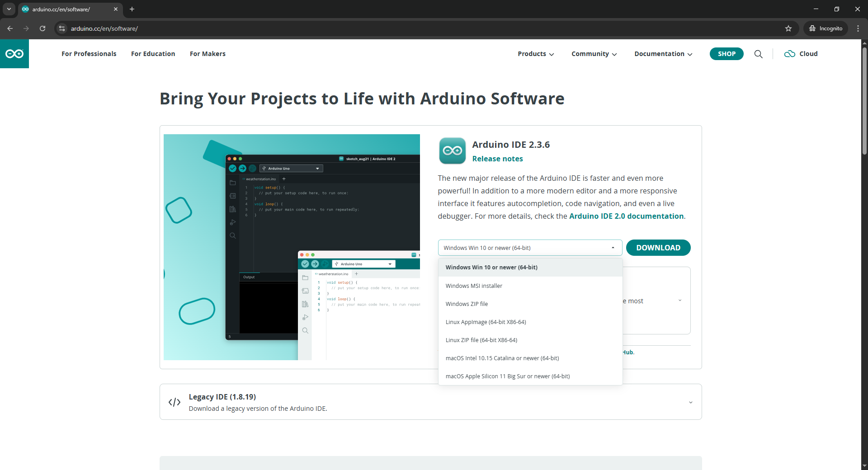This screenshot has width=868, height=470.
Task: Open the Documentation navigation dropdown
Action: pos(663,54)
